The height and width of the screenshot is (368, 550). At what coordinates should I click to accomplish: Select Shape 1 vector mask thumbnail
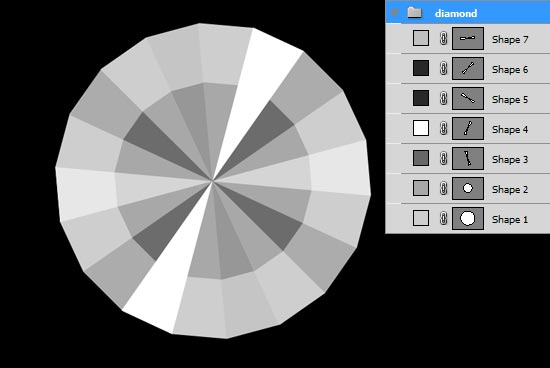468,218
